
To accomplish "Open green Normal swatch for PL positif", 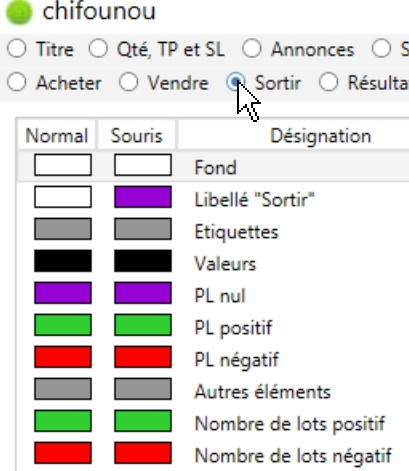I will click(x=63, y=325).
